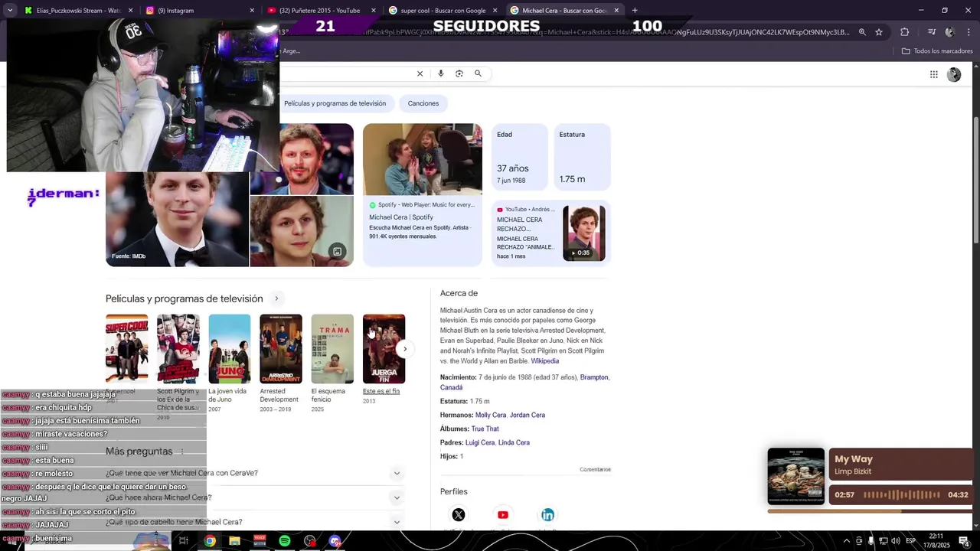The height and width of the screenshot is (551, 980).
Task: Open the True That album link
Action: 485,429
